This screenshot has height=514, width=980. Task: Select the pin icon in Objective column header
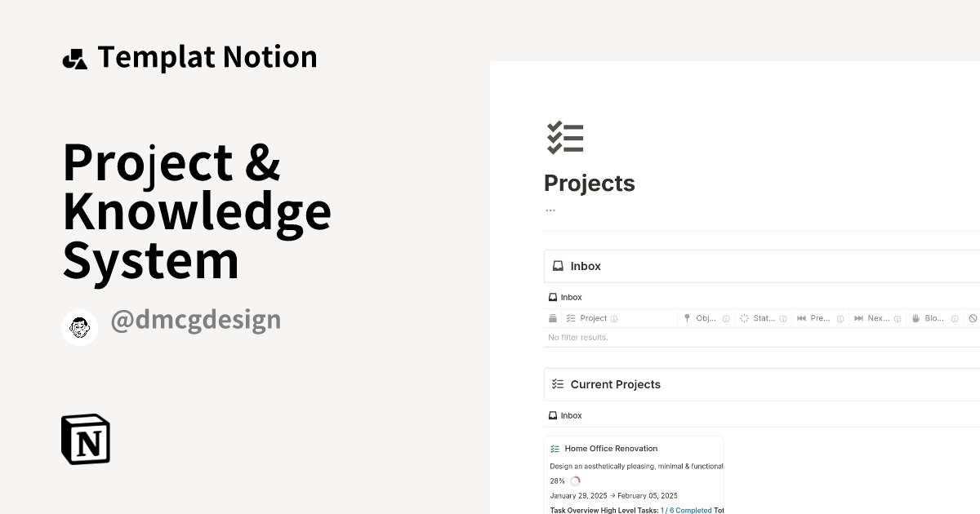point(688,317)
